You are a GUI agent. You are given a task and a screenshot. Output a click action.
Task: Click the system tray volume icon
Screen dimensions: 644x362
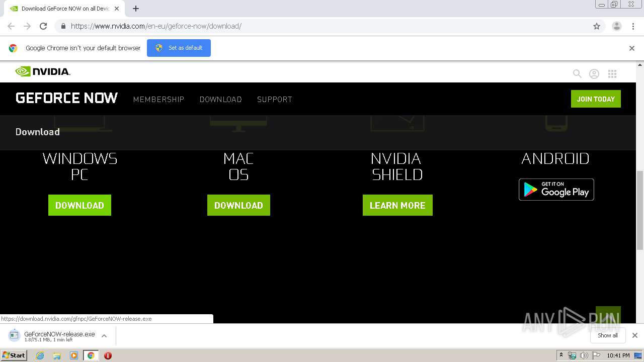pyautogui.click(x=584, y=355)
